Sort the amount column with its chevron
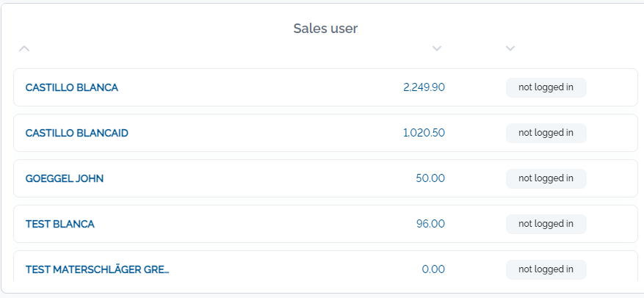 [x=437, y=48]
